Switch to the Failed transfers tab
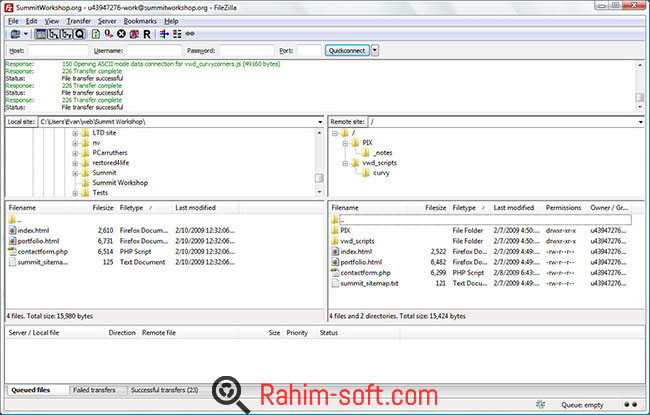This screenshot has width=650, height=415. pyautogui.click(x=94, y=390)
